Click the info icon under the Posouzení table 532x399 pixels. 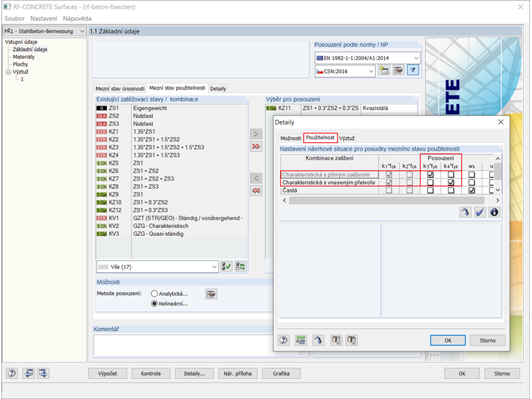(x=494, y=212)
